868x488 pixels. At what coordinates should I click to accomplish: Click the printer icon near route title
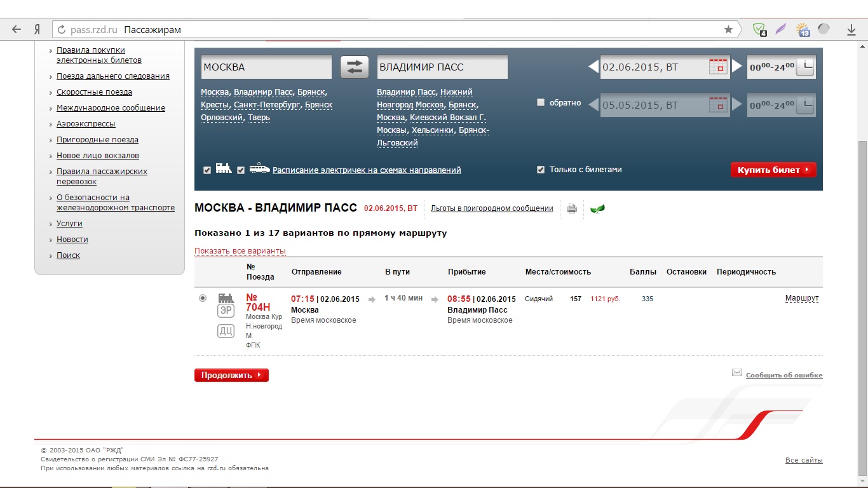[571, 208]
